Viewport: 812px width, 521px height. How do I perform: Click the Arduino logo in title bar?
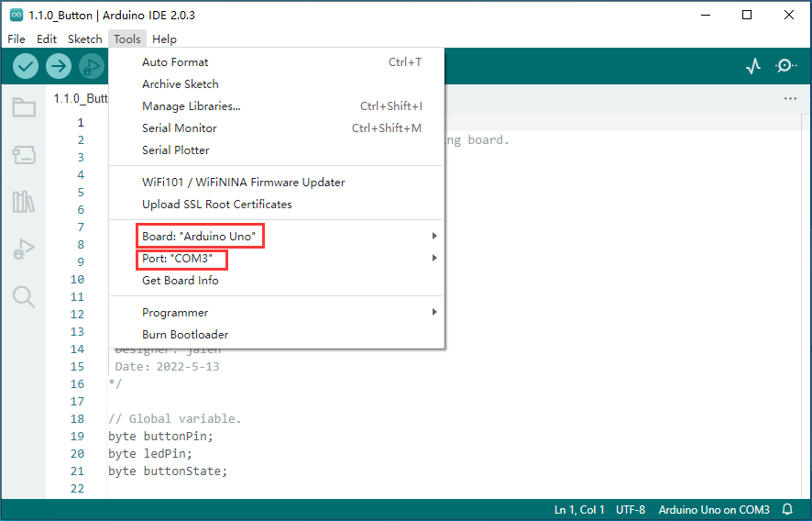tap(16, 15)
